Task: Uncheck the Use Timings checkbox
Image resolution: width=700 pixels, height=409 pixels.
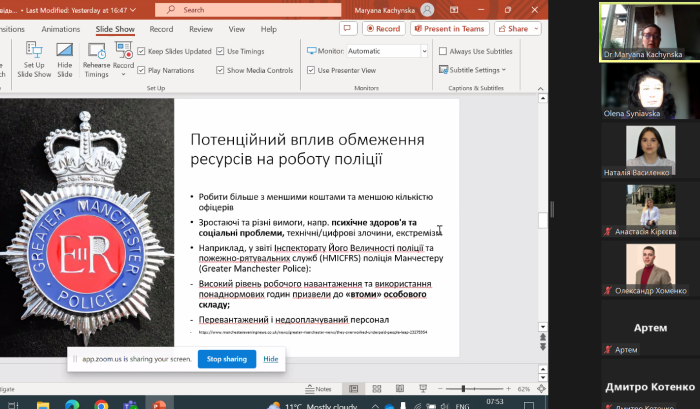Action: coord(220,51)
